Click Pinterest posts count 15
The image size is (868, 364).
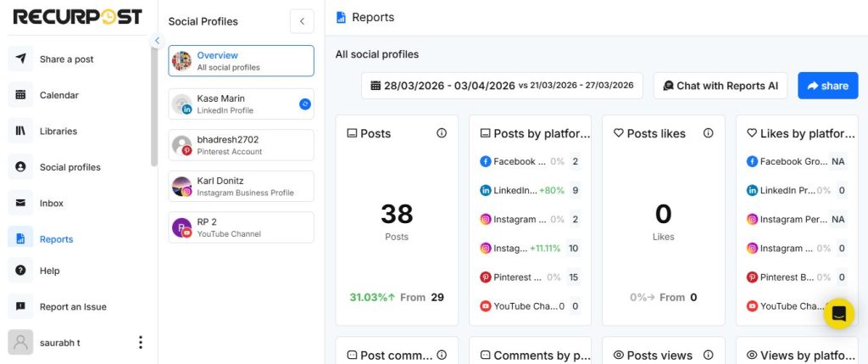(x=574, y=277)
